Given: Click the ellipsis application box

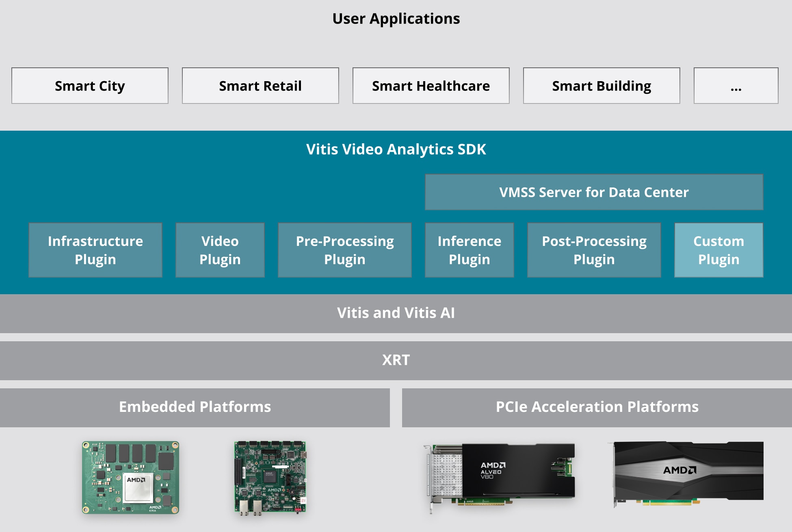Looking at the screenshot, I should tap(736, 86).
